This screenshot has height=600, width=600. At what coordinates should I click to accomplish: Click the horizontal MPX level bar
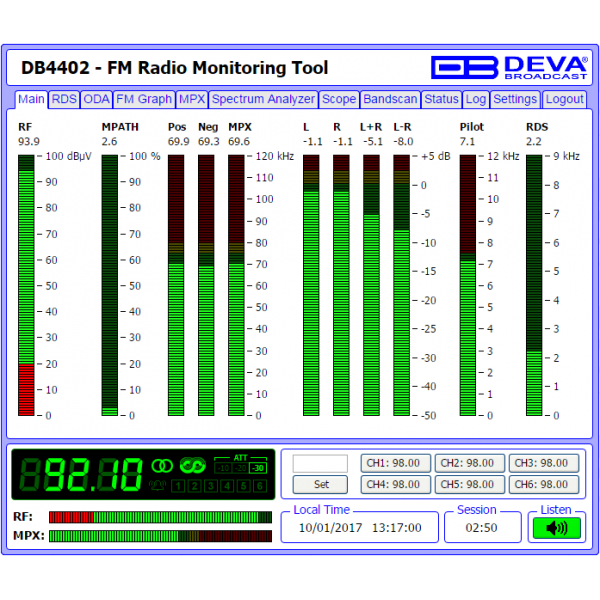(160, 536)
